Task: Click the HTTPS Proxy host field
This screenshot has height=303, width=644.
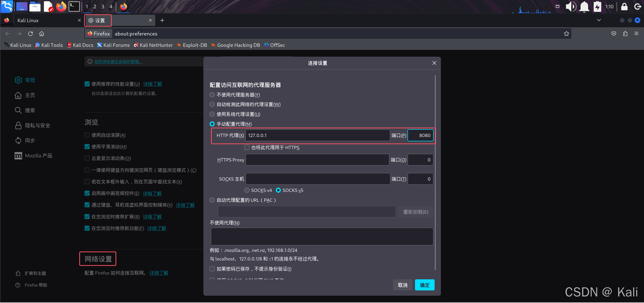Action: (x=317, y=160)
